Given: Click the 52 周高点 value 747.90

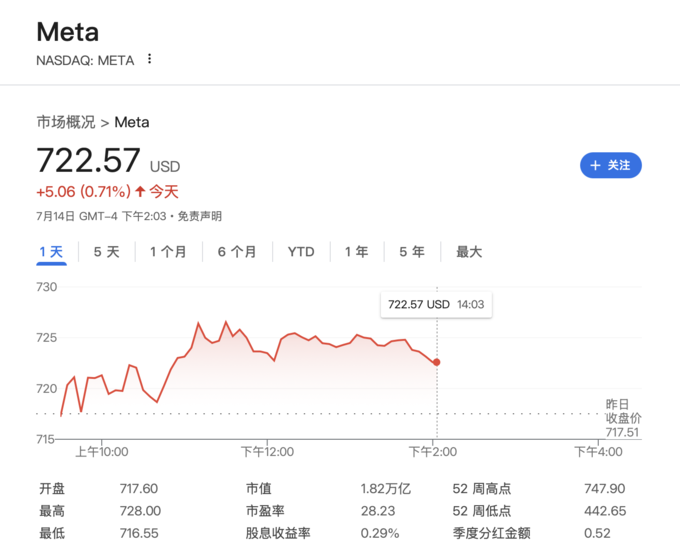Looking at the screenshot, I should click(603, 489).
